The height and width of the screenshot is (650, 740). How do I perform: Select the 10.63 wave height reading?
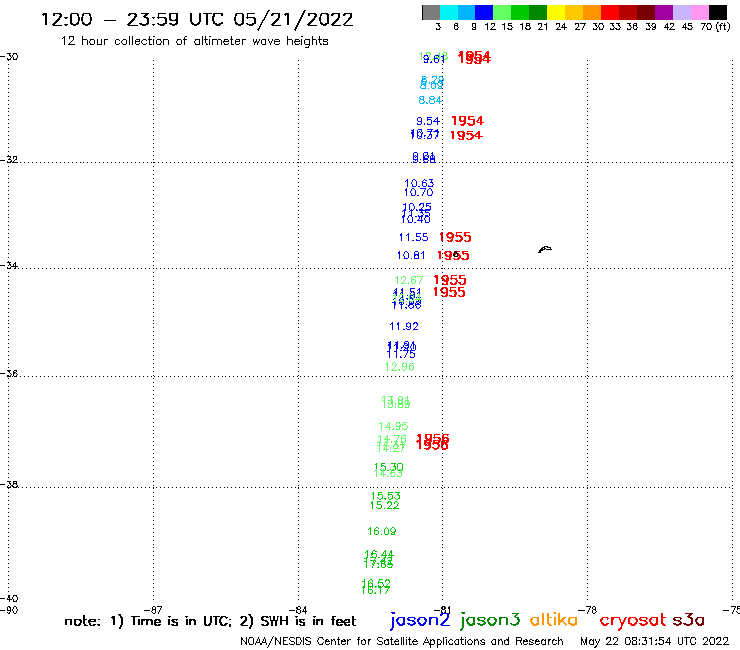[x=419, y=183]
